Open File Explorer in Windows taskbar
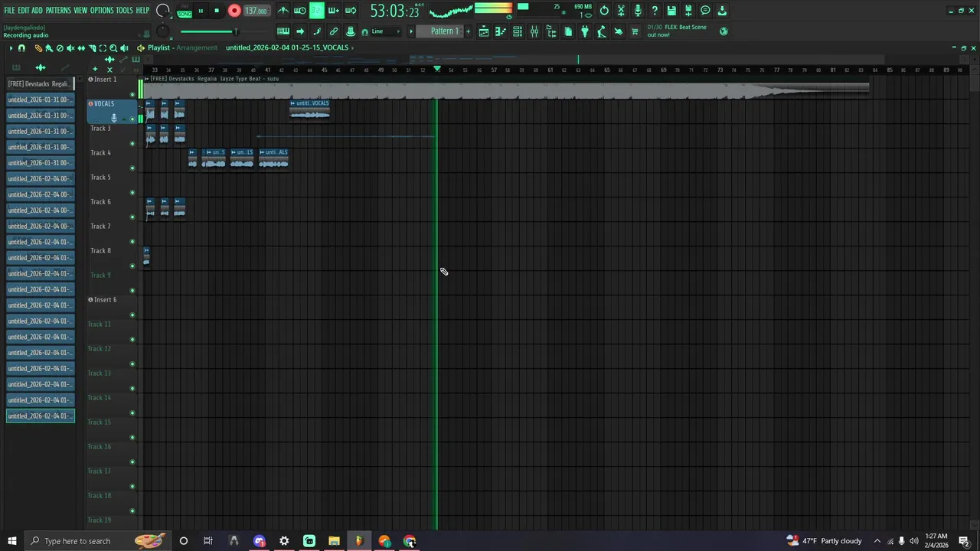The image size is (980, 551). (334, 541)
